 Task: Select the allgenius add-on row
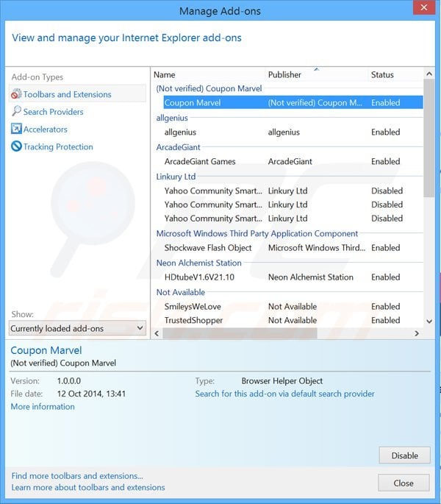(x=293, y=132)
